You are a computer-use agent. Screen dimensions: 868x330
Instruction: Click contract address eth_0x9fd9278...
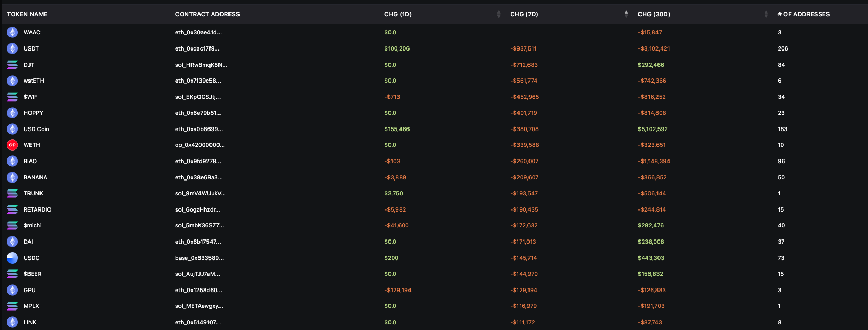(x=198, y=161)
